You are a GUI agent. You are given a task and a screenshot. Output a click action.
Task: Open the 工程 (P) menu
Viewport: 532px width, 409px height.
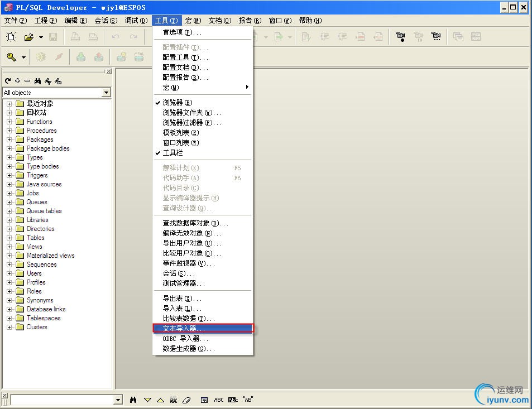point(46,21)
